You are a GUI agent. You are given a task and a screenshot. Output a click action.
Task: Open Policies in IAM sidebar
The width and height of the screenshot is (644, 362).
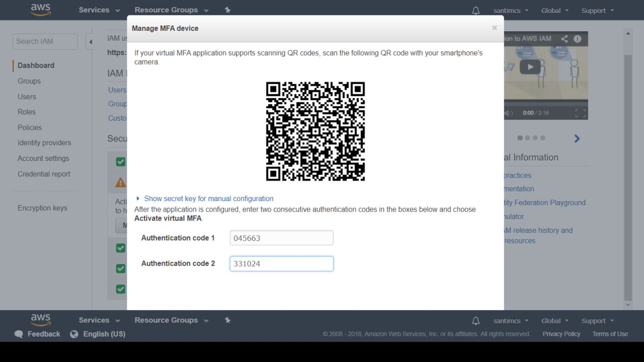click(x=30, y=128)
